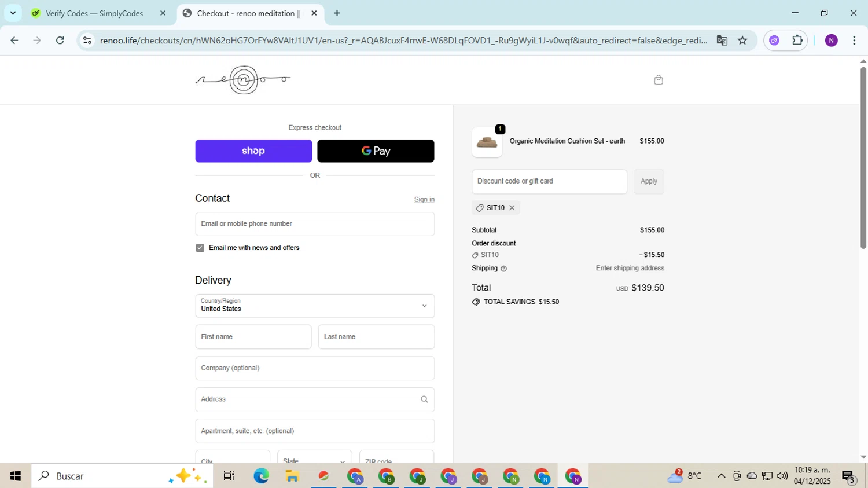Click the Company (optional) field
The height and width of the screenshot is (488, 868).
(x=315, y=368)
